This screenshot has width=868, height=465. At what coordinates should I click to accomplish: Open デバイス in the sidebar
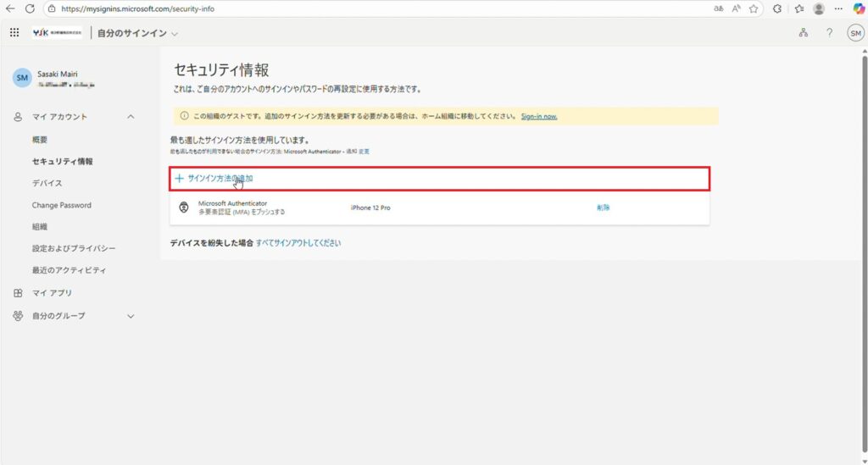(47, 183)
